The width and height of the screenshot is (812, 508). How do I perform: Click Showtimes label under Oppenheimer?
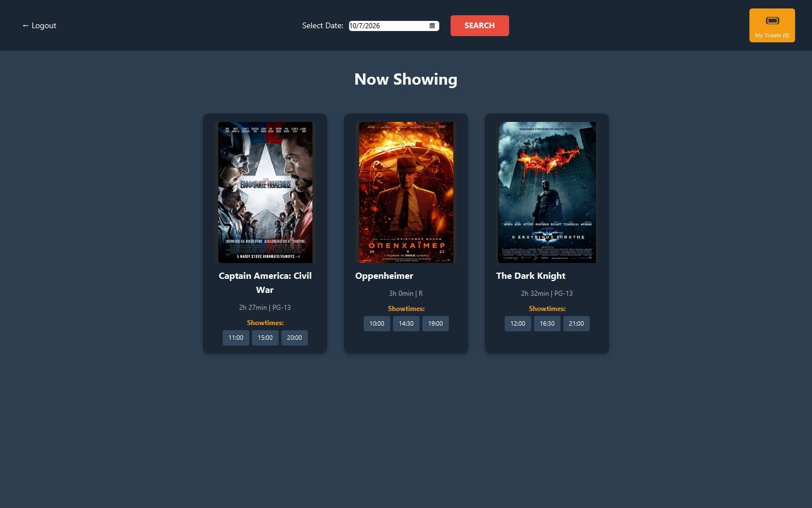coord(406,309)
